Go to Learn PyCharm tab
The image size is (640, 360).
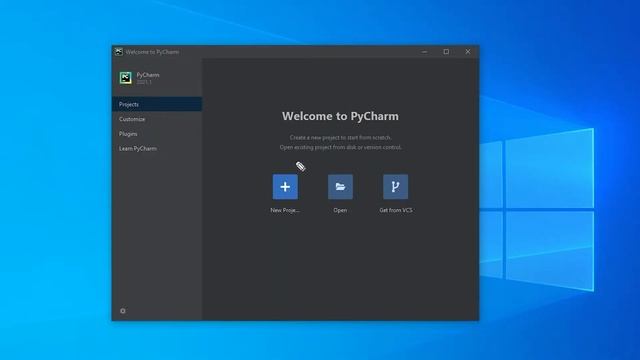click(x=157, y=148)
